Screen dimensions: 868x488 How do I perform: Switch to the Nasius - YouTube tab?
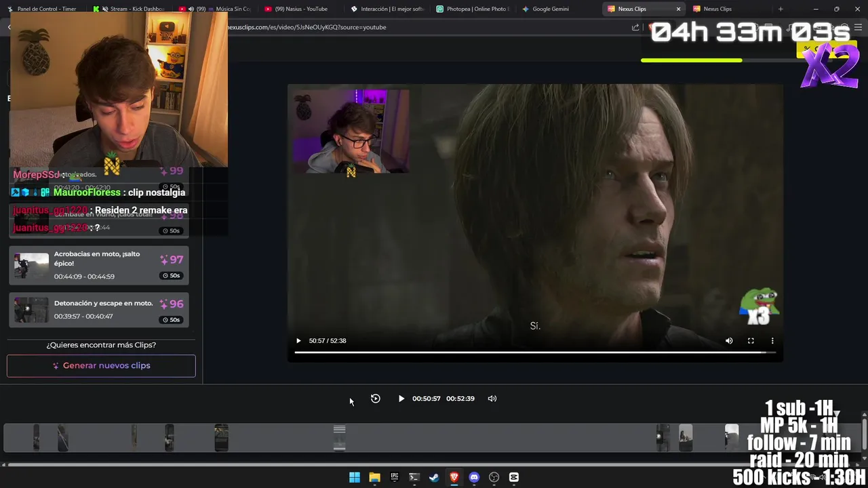pos(300,9)
